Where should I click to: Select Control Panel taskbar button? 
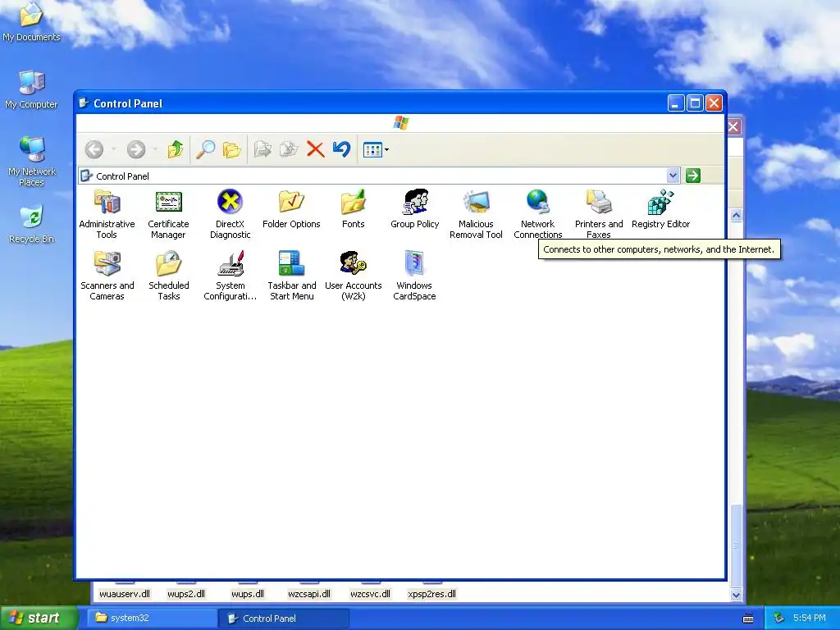(x=284, y=619)
